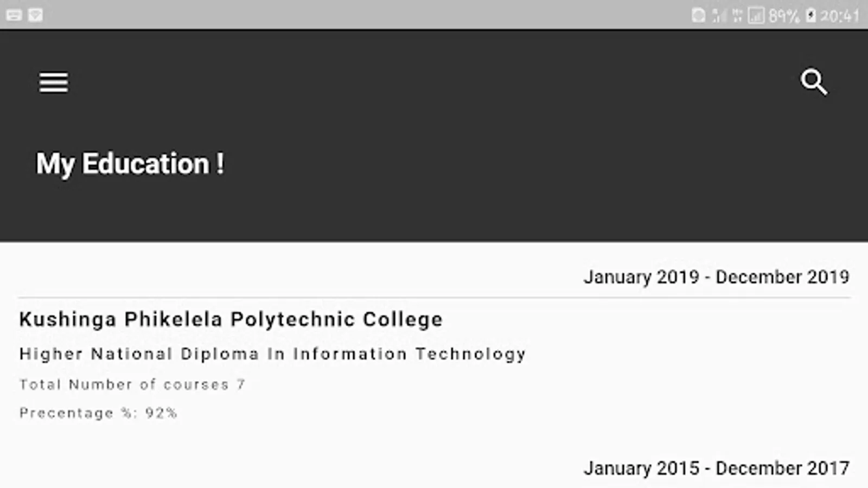Tap the January 2019 - December 2019 date

click(716, 277)
